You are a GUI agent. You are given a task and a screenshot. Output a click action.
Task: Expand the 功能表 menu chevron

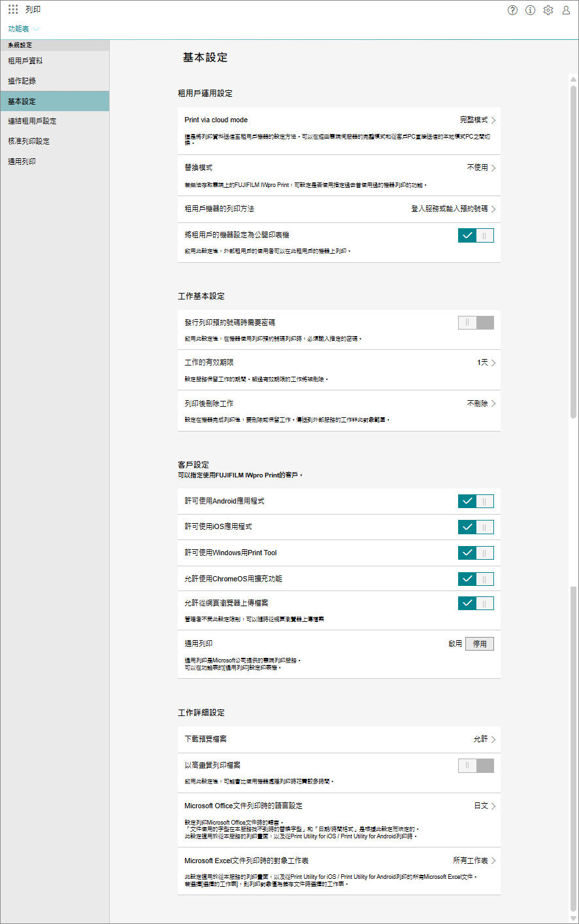36,29
